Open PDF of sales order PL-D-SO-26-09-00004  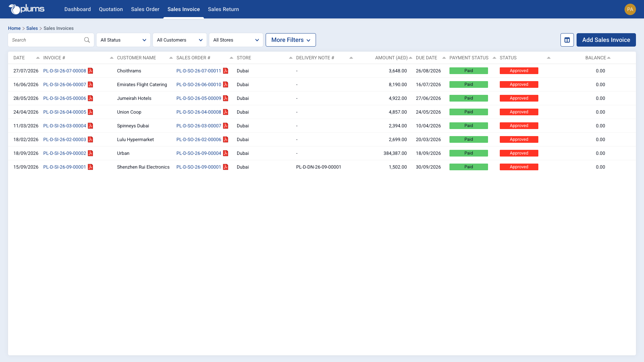point(226,153)
